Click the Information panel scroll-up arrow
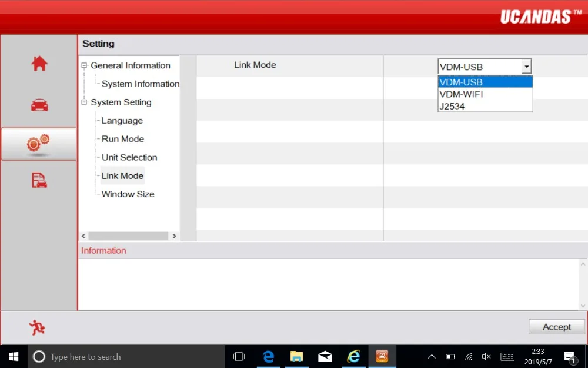Screen dimensions: 588x368 coord(583,264)
